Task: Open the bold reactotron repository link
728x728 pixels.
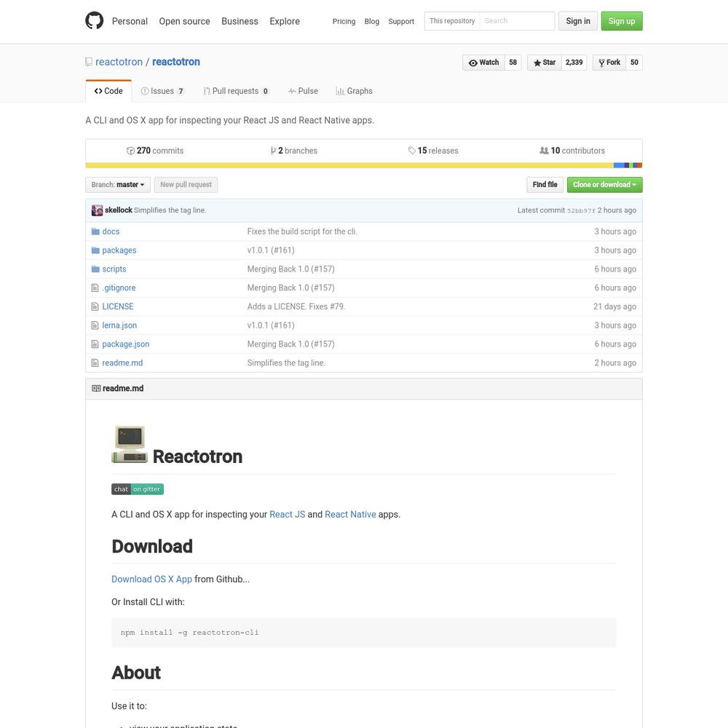Action: 176,62
